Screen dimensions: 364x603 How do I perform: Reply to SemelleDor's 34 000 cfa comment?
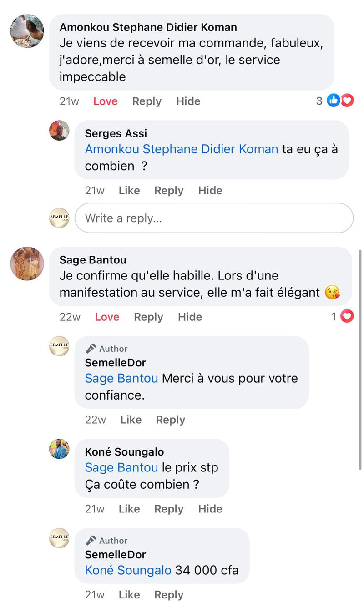pos(169,595)
